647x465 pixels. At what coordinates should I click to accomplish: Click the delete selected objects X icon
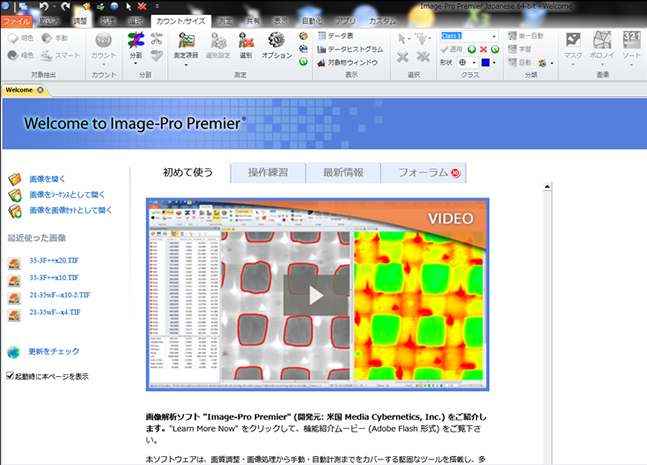point(403,57)
